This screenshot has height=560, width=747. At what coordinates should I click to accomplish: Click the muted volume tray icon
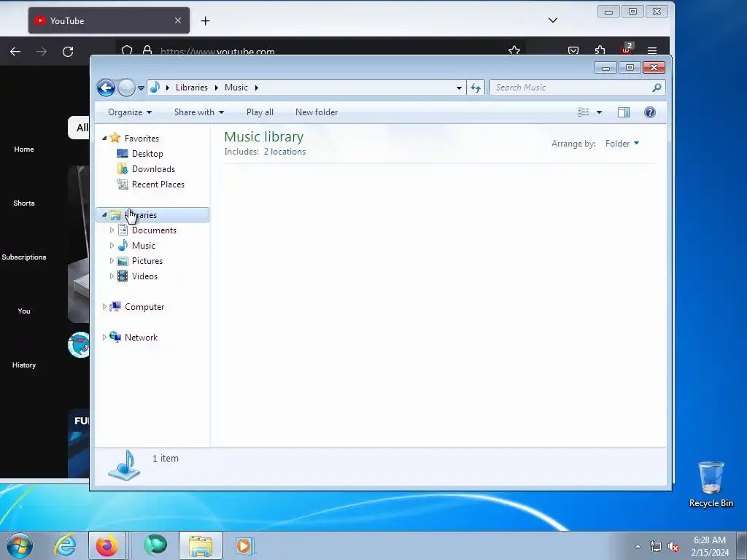(x=673, y=547)
